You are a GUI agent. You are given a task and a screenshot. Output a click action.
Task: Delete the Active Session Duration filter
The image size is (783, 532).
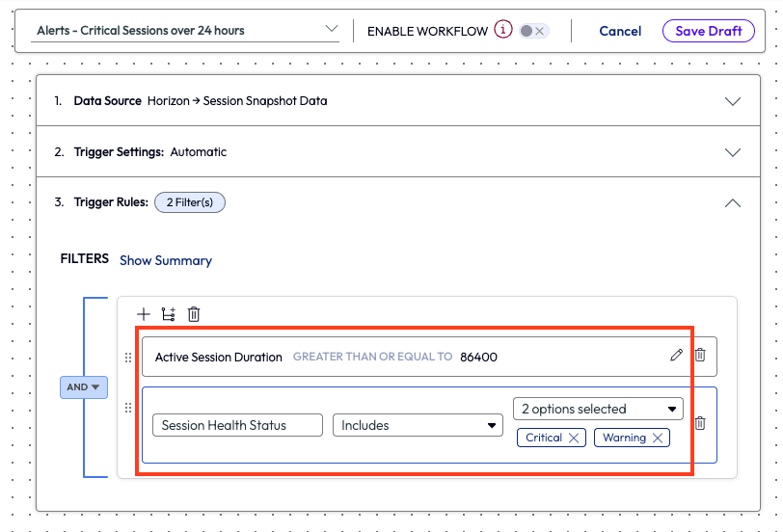(700, 356)
